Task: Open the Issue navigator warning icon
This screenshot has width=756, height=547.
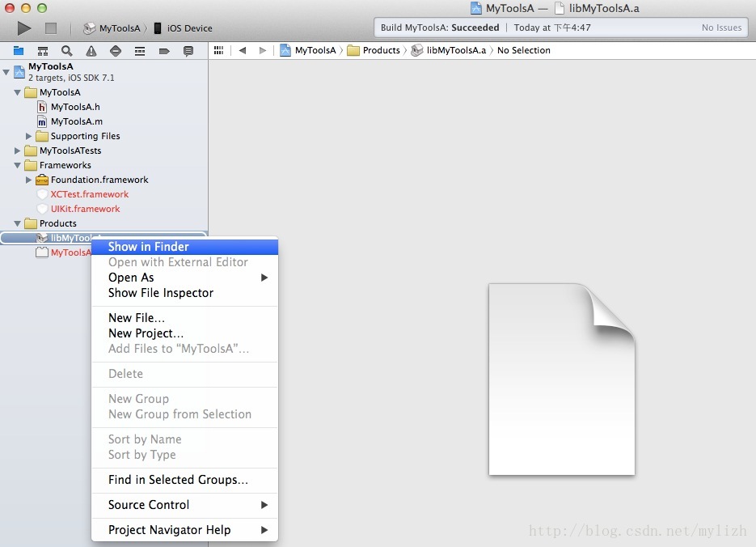Action: coord(91,51)
